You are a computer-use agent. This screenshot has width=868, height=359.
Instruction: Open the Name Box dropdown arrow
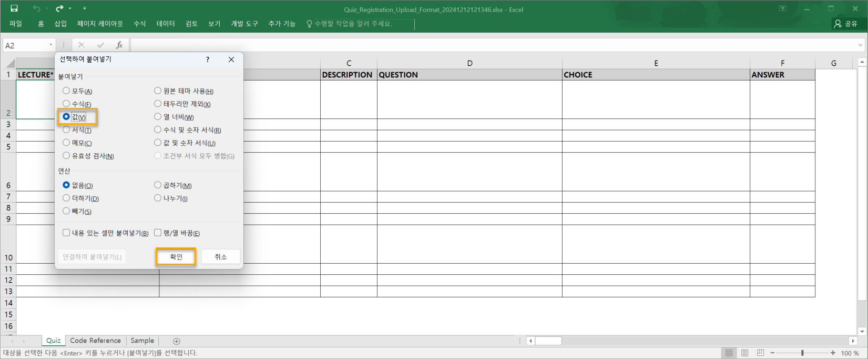pyautogui.click(x=51, y=45)
